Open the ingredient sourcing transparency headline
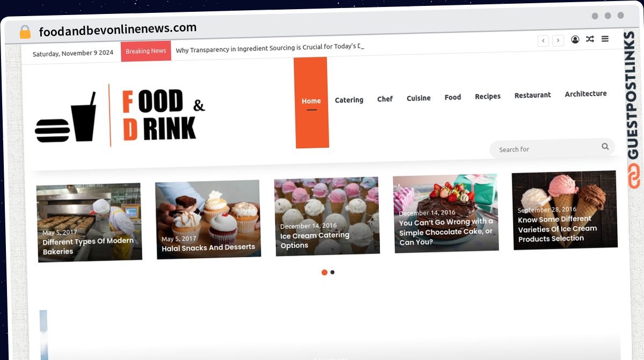Viewport: 644px width, 360px height. pos(270,48)
